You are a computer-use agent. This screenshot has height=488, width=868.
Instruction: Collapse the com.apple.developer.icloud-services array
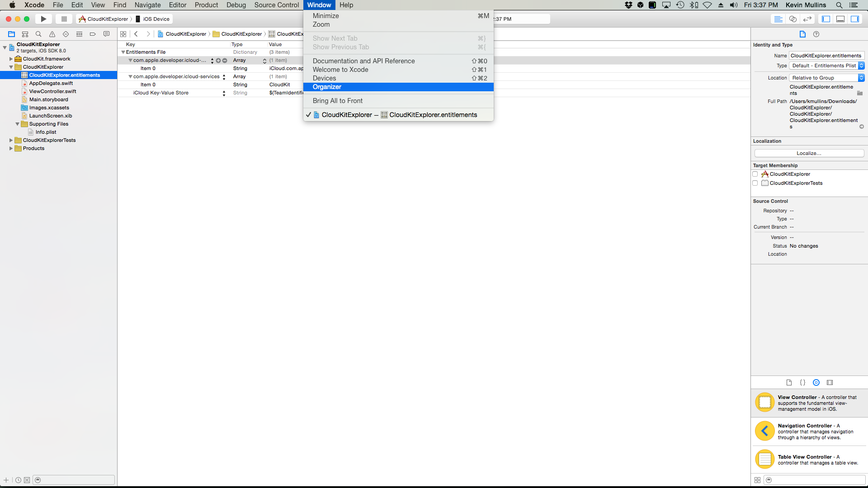point(130,76)
